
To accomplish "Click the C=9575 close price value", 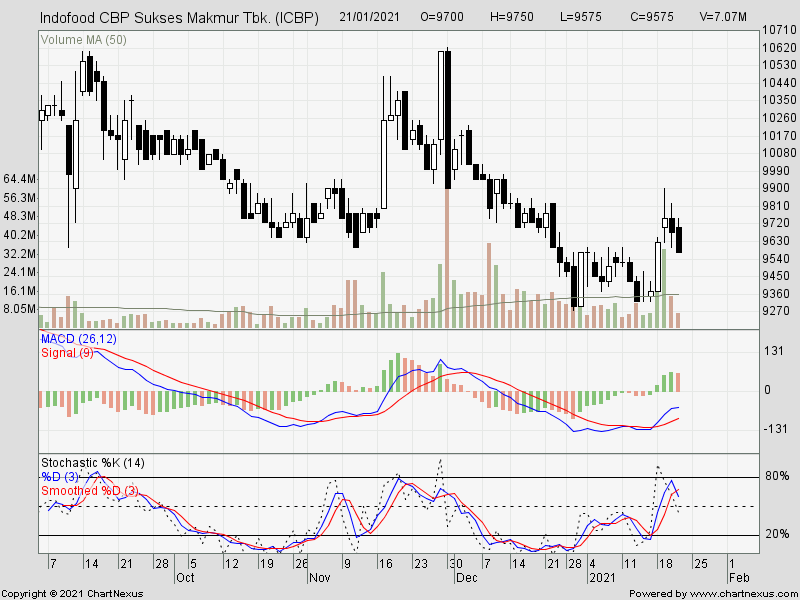I will coord(651,17).
